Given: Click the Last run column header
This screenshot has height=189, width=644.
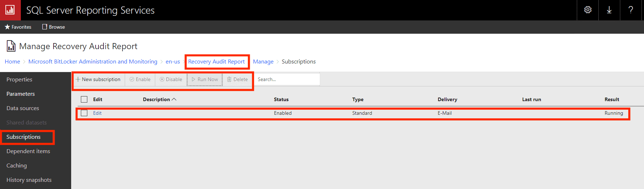Looking at the screenshot, I should [531, 99].
